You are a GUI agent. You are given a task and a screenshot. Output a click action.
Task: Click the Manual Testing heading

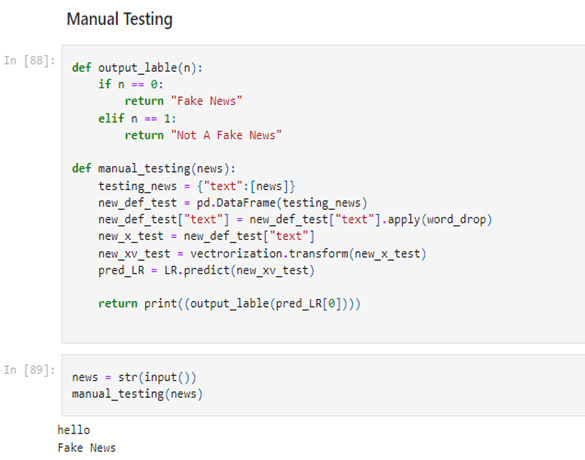[x=119, y=19]
